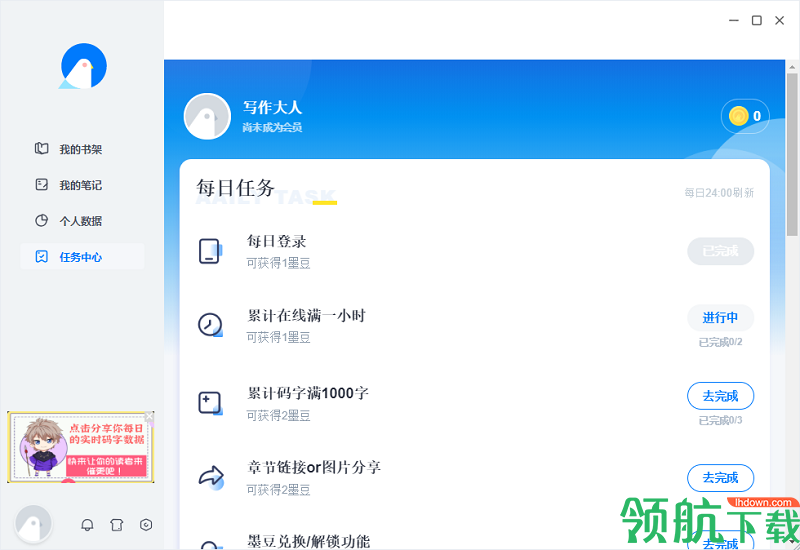Click the task icon beside 任务中心
The width and height of the screenshot is (800, 550).
pyautogui.click(x=41, y=256)
